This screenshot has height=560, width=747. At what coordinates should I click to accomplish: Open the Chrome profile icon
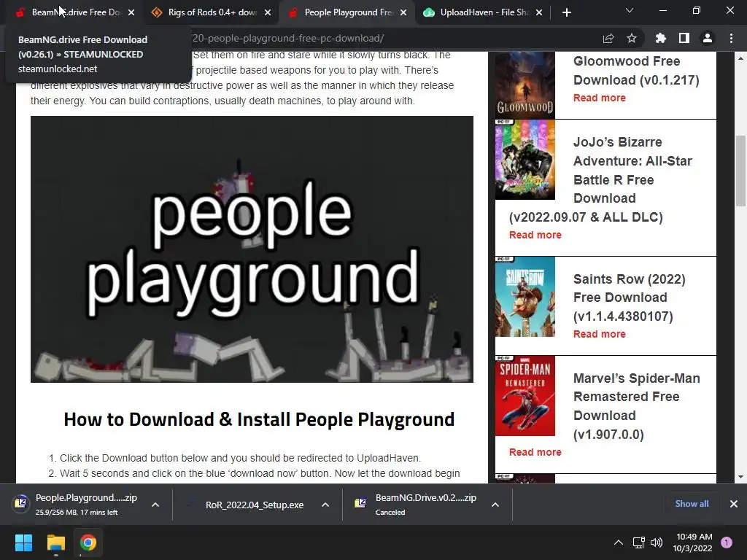click(x=708, y=38)
